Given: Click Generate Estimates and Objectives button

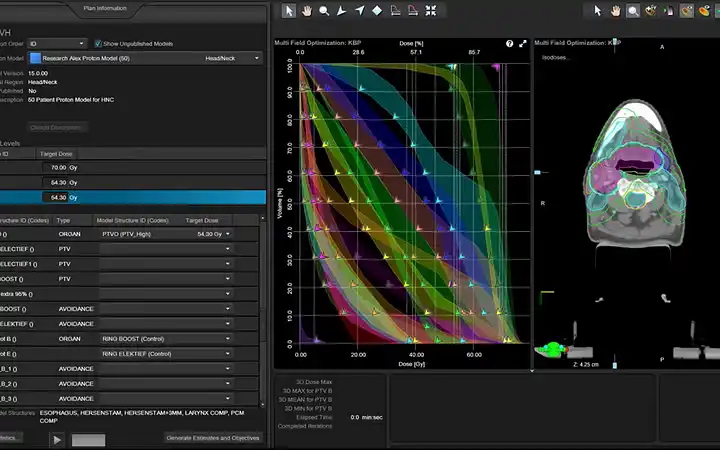Looking at the screenshot, I should tap(212, 437).
